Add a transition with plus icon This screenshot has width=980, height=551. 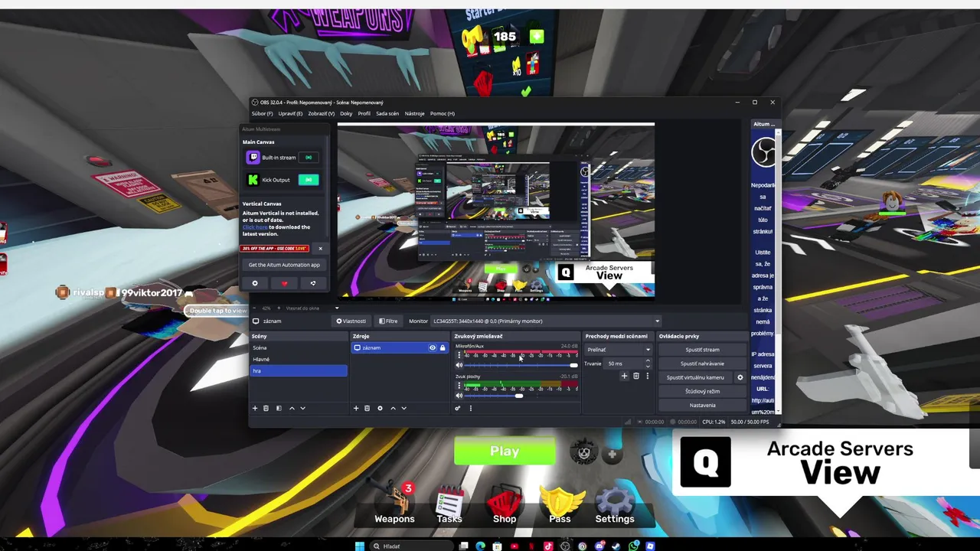[624, 376]
